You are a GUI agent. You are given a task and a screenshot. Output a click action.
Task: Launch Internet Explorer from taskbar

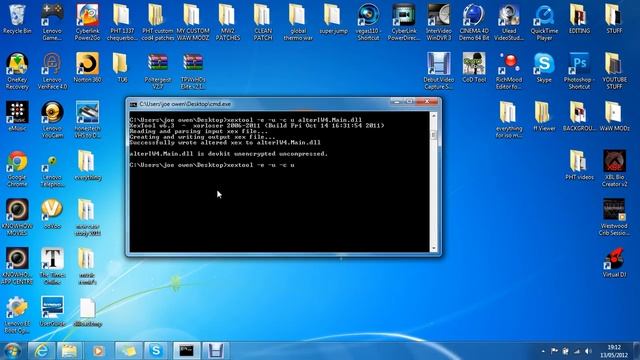pyautogui.click(x=41, y=351)
